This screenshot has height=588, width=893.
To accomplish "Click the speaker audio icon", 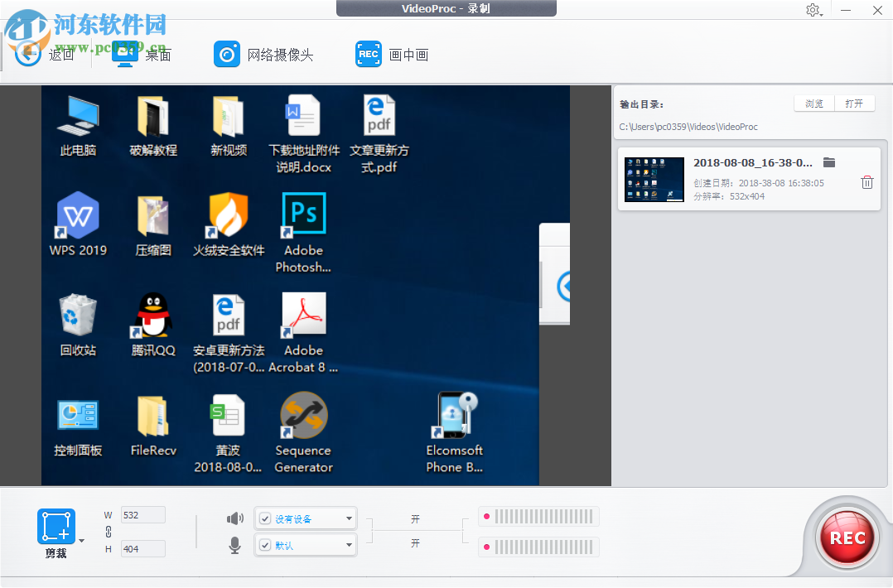I will click(234, 518).
